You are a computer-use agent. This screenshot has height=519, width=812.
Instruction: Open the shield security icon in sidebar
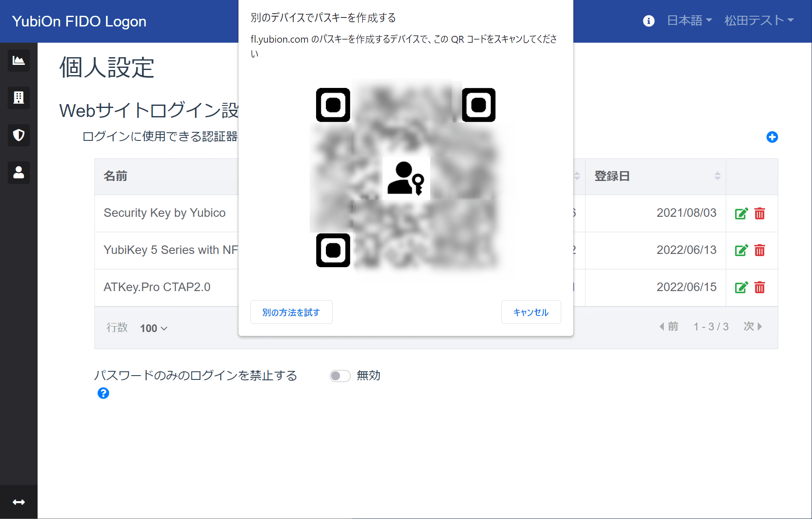coord(19,135)
